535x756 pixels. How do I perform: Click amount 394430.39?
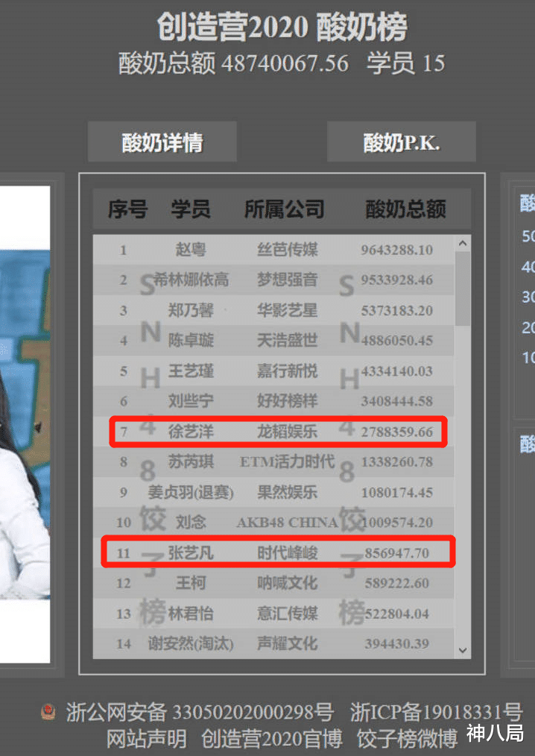[x=396, y=643]
